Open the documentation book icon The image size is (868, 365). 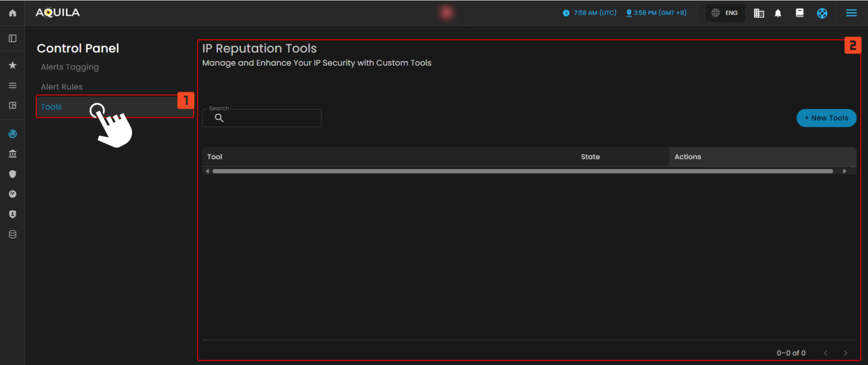799,13
